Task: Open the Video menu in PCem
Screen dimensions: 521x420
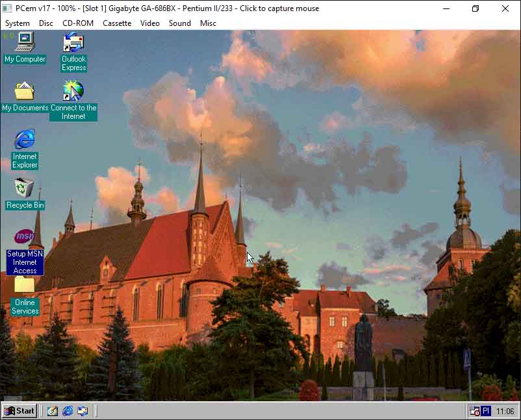Action: coord(150,23)
